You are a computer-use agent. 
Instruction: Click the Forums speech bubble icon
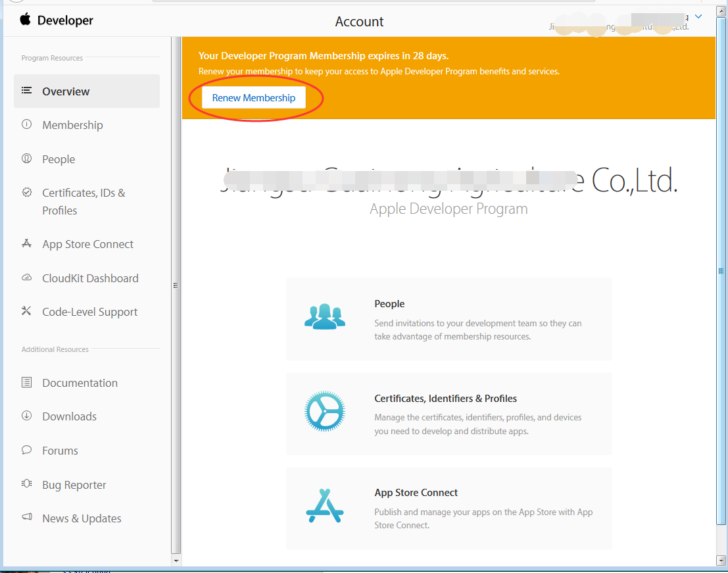click(x=27, y=450)
